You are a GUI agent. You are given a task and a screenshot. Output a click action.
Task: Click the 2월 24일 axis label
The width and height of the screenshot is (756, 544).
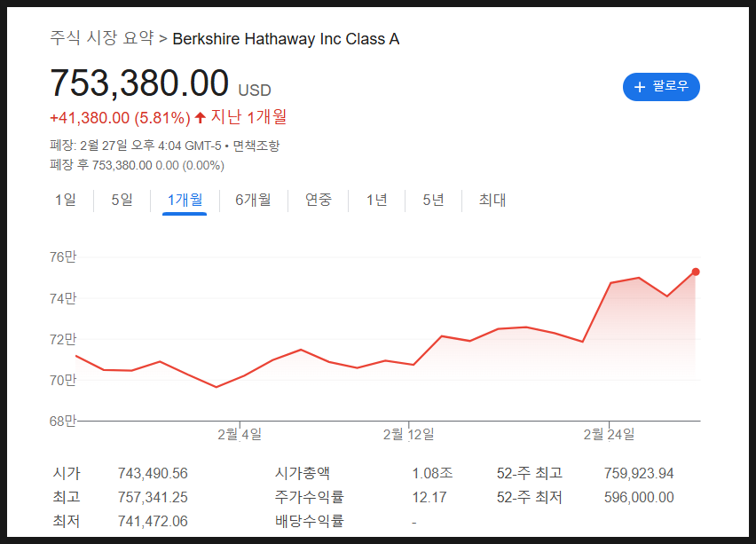(x=609, y=435)
